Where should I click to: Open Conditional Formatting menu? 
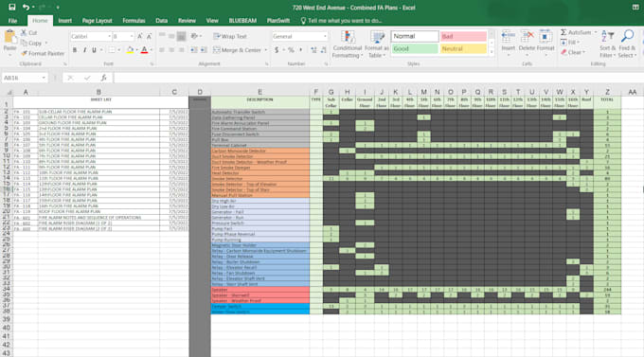coord(348,44)
